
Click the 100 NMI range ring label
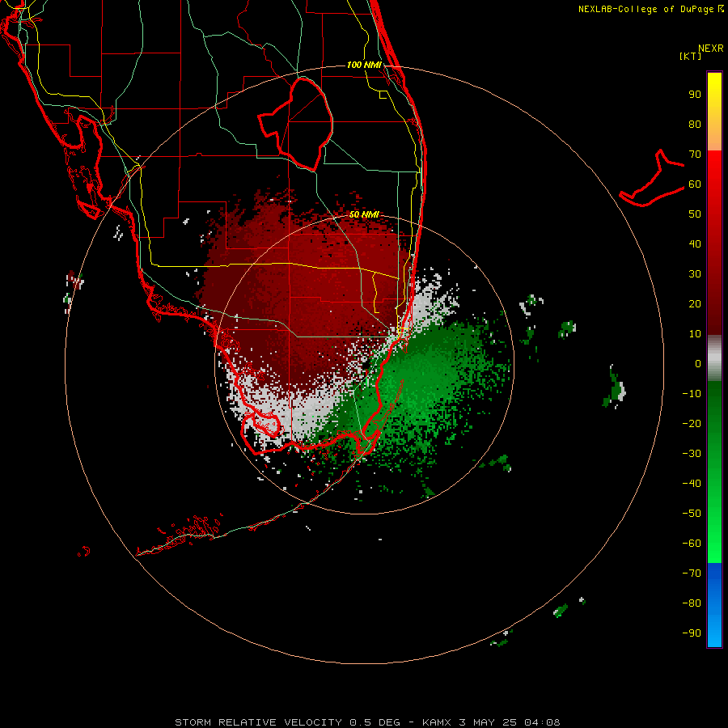(x=364, y=65)
